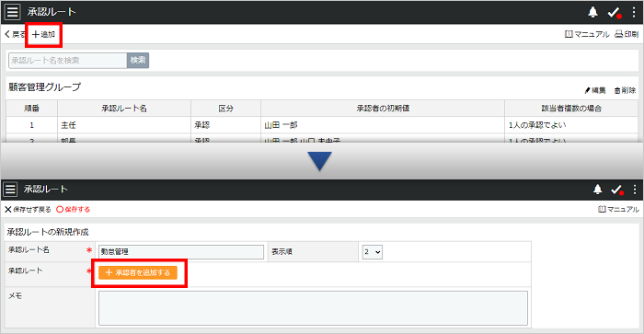Open マニュアル in the lower panel
Screen dimensions: 644x334
618,210
